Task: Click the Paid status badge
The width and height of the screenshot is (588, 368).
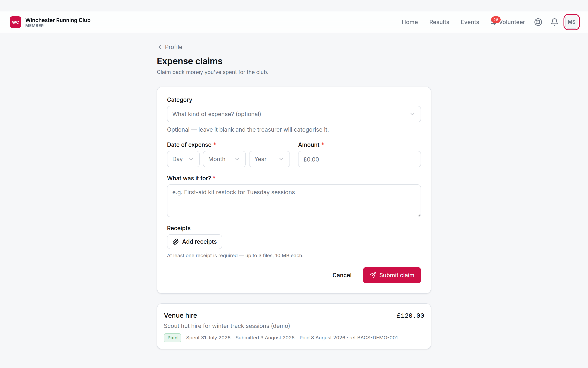Action: (x=172, y=338)
